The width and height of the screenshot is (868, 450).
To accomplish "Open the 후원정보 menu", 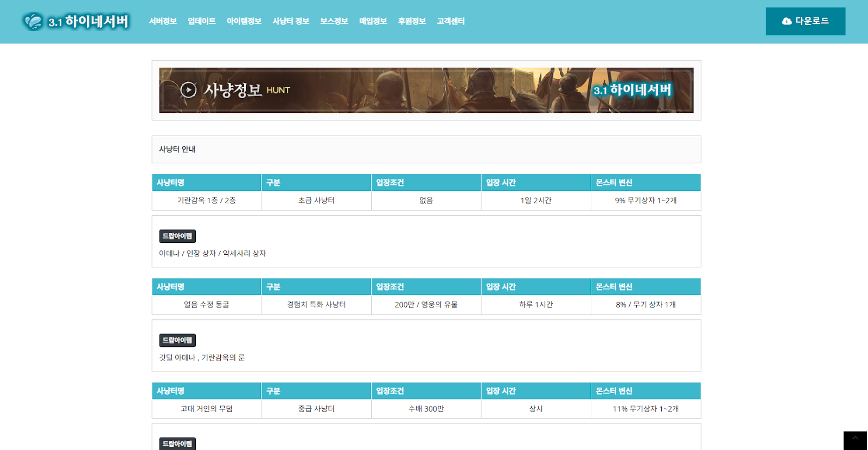I will tap(412, 21).
